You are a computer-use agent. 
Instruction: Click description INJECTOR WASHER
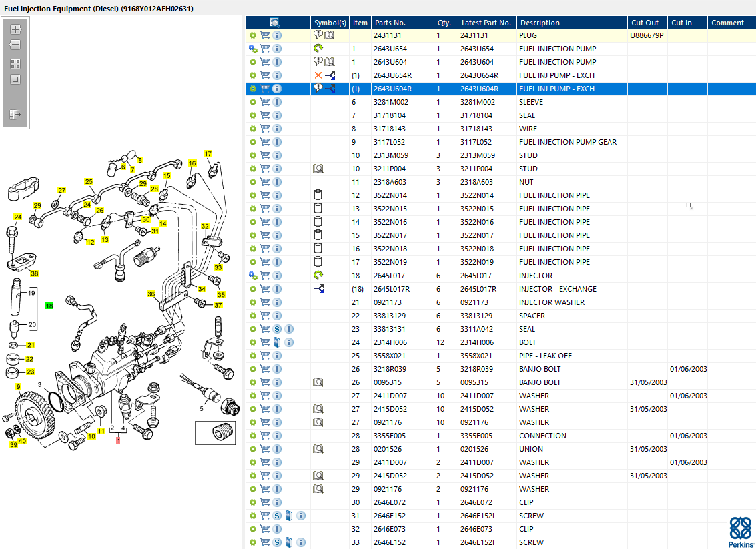pyautogui.click(x=552, y=302)
